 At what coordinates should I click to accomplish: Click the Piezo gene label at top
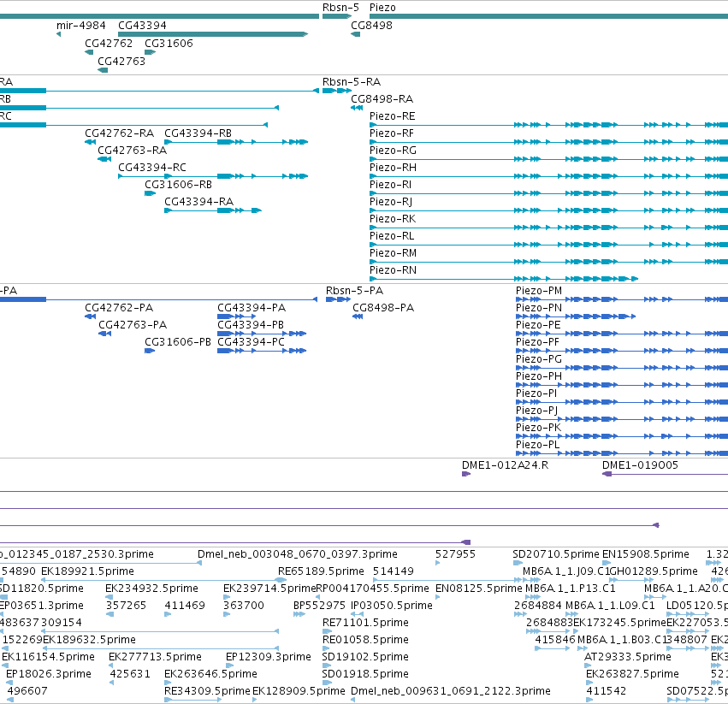tap(382, 8)
